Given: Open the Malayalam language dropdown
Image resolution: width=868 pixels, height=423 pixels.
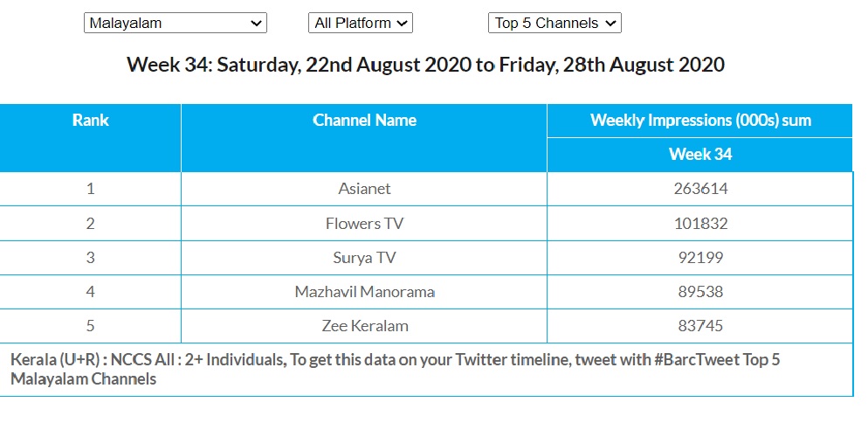Looking at the screenshot, I should [x=175, y=24].
